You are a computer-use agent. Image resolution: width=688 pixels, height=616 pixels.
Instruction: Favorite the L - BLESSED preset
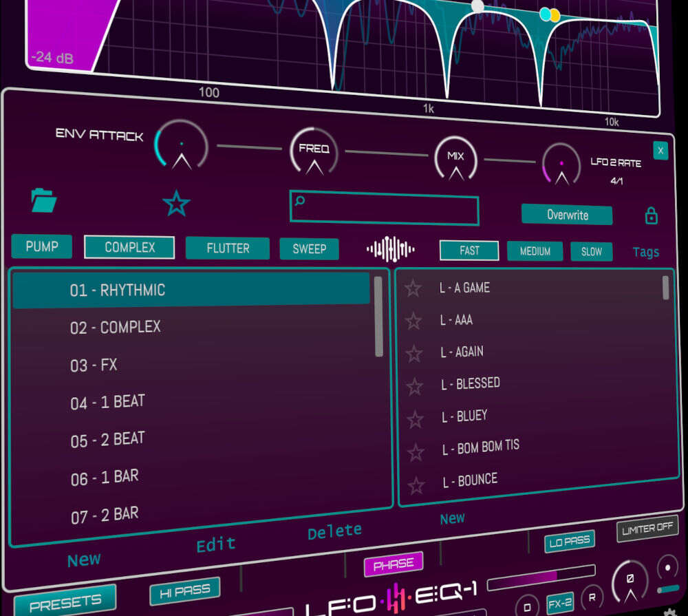(x=414, y=387)
